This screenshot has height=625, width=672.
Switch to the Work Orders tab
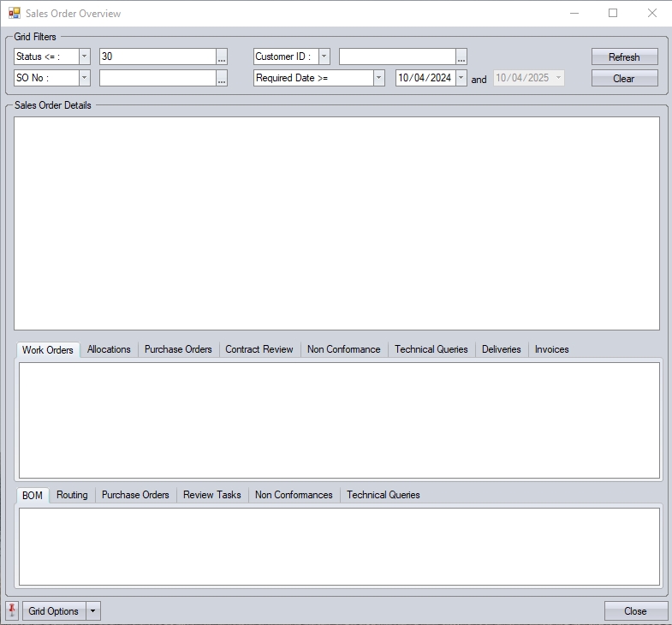click(48, 350)
